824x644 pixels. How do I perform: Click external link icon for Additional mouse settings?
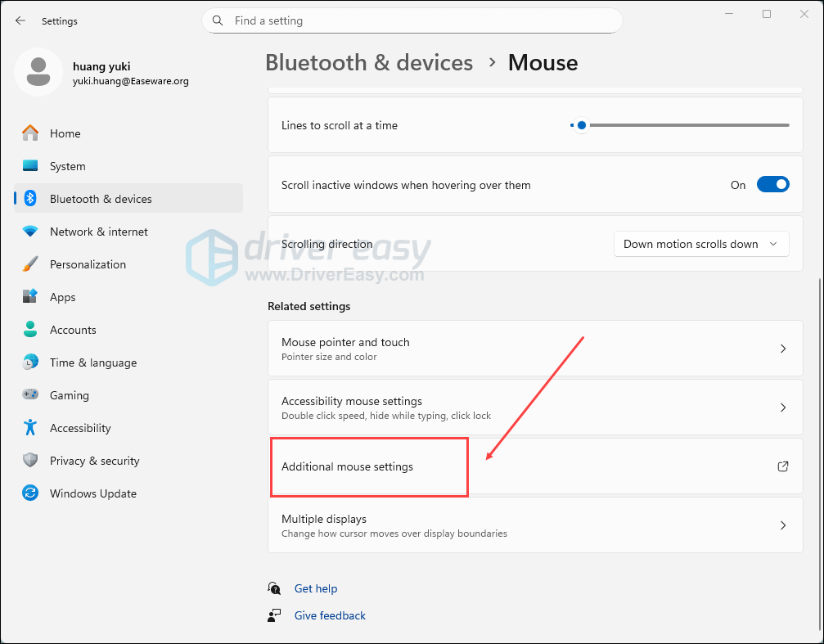pos(782,466)
